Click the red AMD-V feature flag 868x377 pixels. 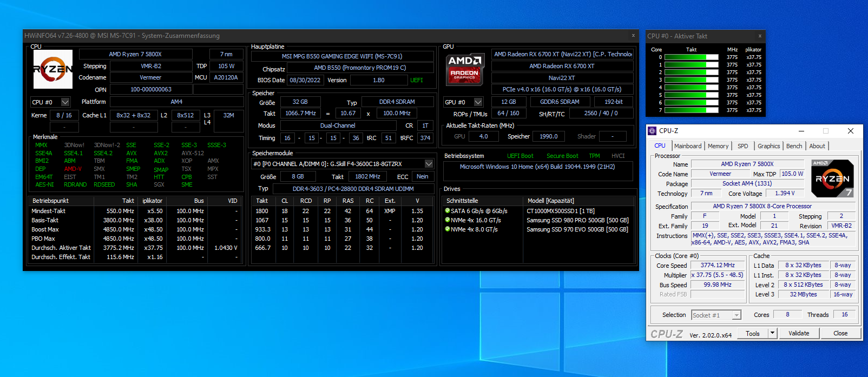point(73,169)
